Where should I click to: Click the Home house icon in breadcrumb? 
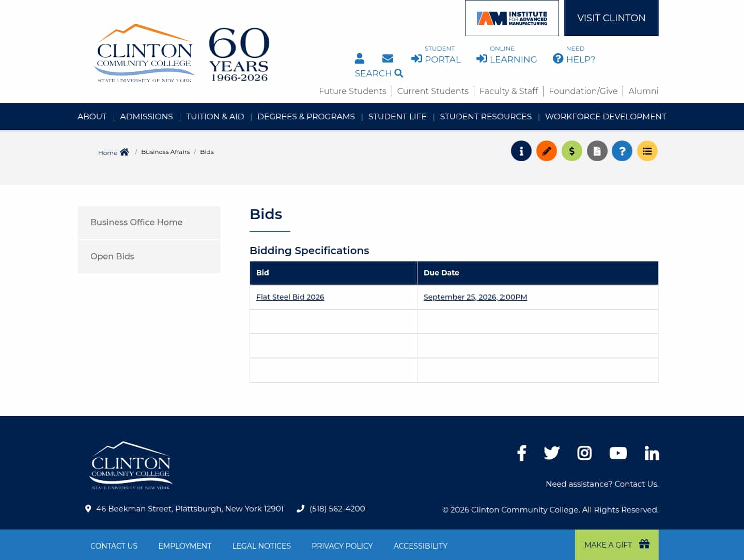(x=125, y=152)
